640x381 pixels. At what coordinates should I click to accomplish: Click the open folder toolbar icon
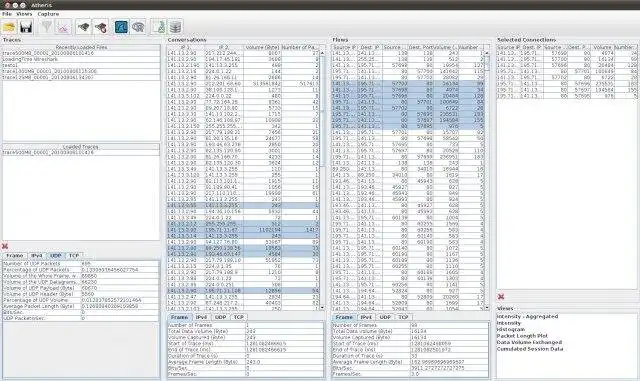(x=9, y=27)
